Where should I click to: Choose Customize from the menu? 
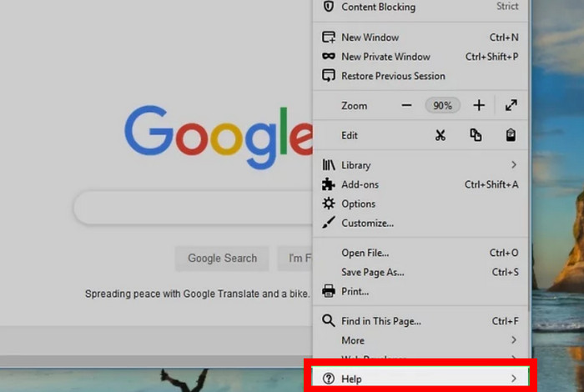pyautogui.click(x=367, y=223)
